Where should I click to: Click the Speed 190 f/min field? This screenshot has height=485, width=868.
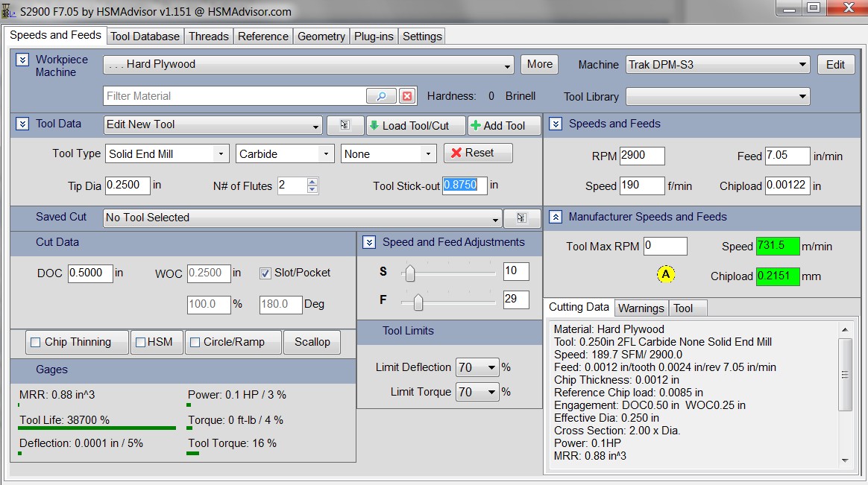[642, 186]
